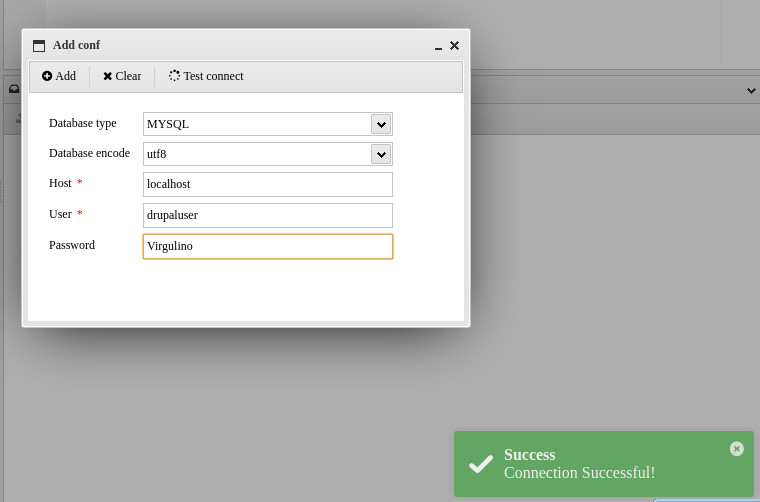Minimize the Add conf dialog
The width and height of the screenshot is (760, 502).
[x=438, y=46]
